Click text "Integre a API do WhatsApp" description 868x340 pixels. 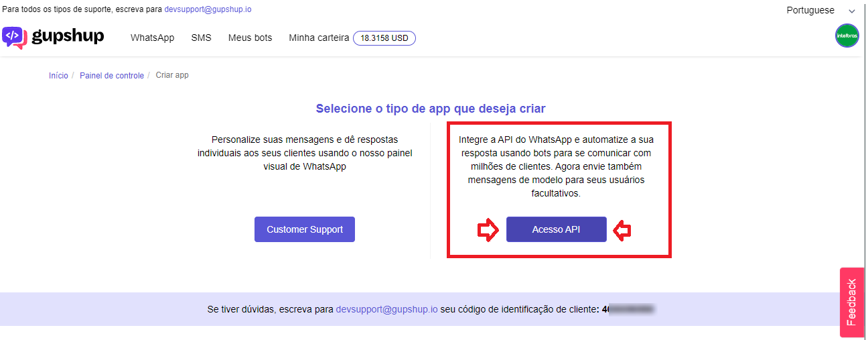[x=556, y=166]
